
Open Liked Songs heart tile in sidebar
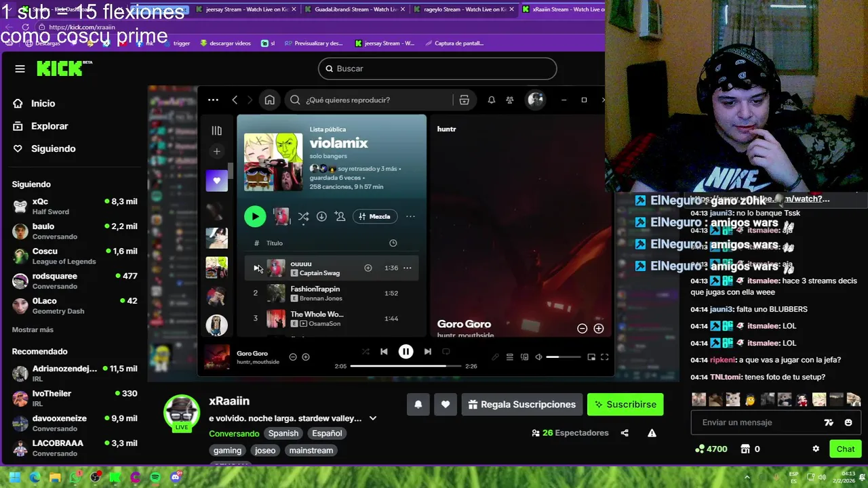point(216,180)
